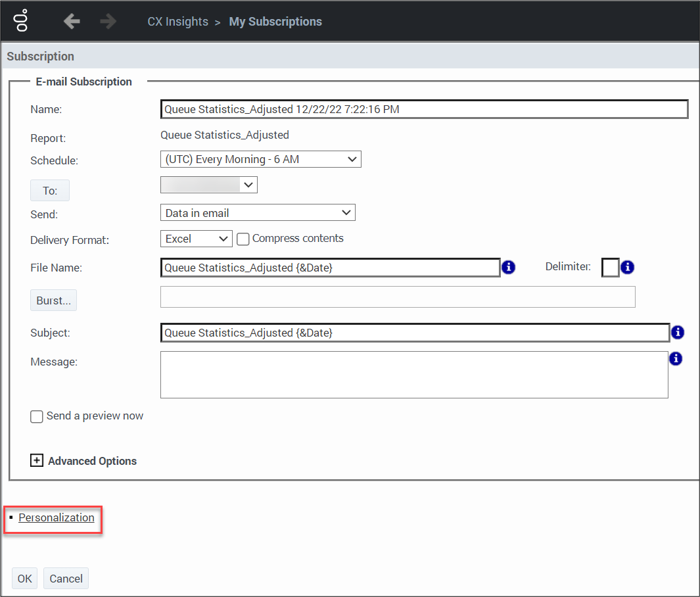This screenshot has width=700, height=597.
Task: Click info icon beside Message box
Action: pos(675,359)
